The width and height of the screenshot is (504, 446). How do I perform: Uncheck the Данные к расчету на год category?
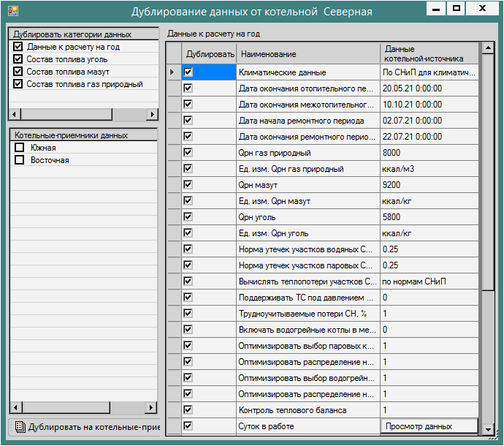pos(18,47)
